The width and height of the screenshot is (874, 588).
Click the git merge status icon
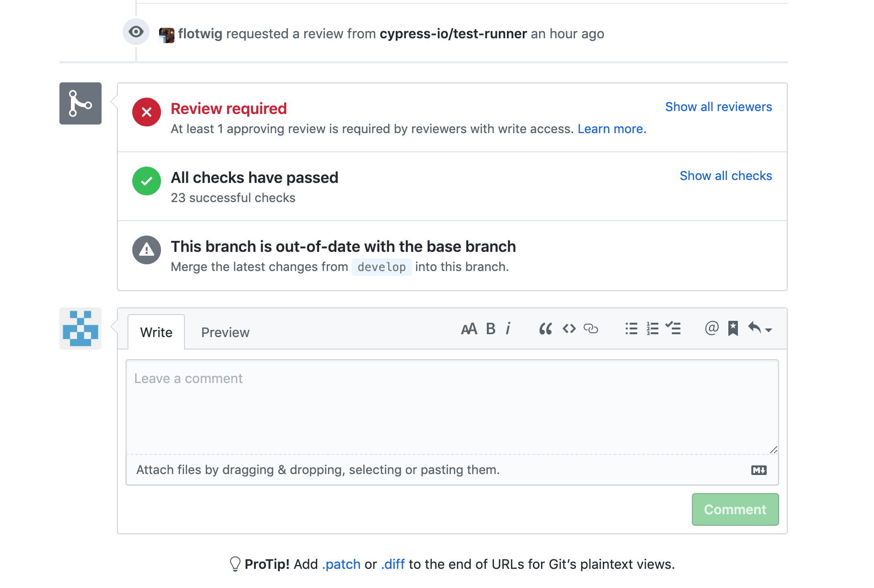(x=80, y=103)
